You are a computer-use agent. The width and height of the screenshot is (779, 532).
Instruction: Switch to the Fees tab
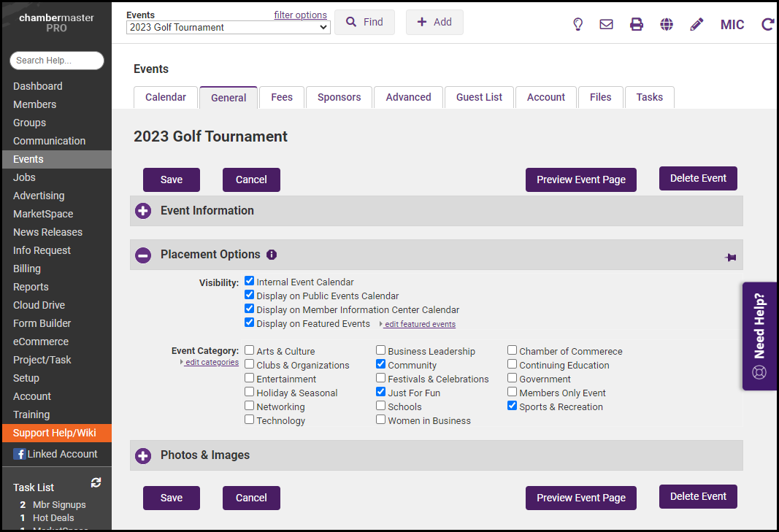(282, 97)
